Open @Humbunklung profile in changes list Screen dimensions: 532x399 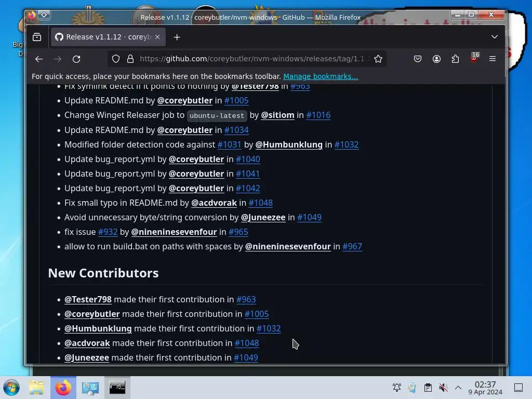(289, 144)
